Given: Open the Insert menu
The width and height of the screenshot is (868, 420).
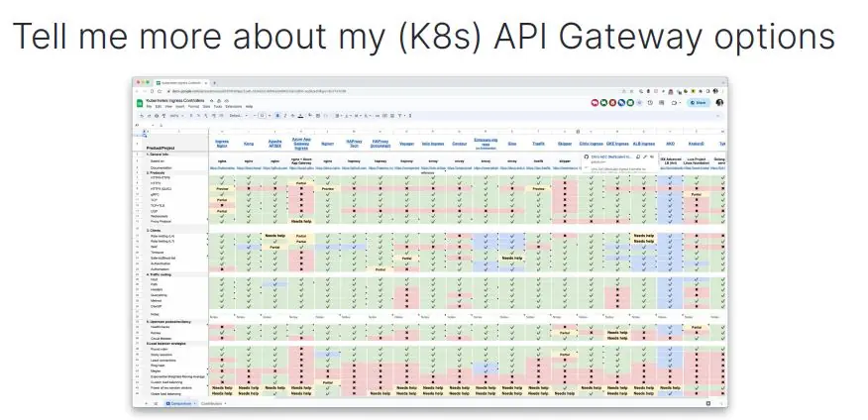Looking at the screenshot, I should point(180,106).
